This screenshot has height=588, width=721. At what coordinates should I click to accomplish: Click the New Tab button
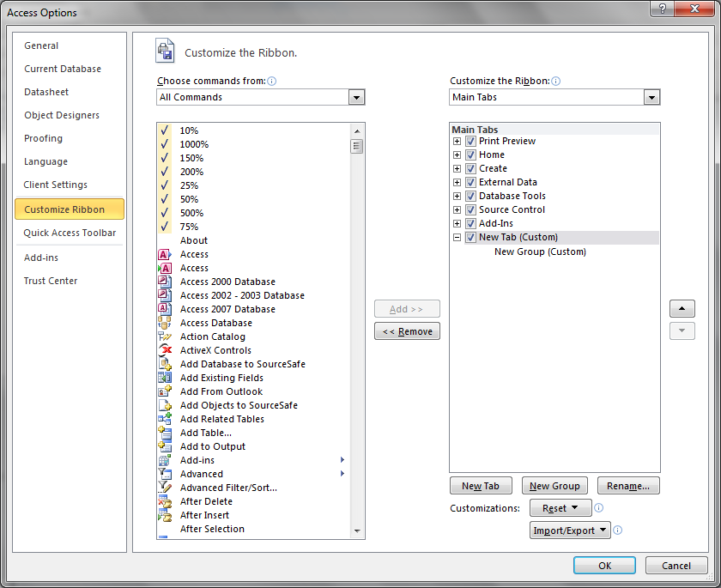[481, 486]
